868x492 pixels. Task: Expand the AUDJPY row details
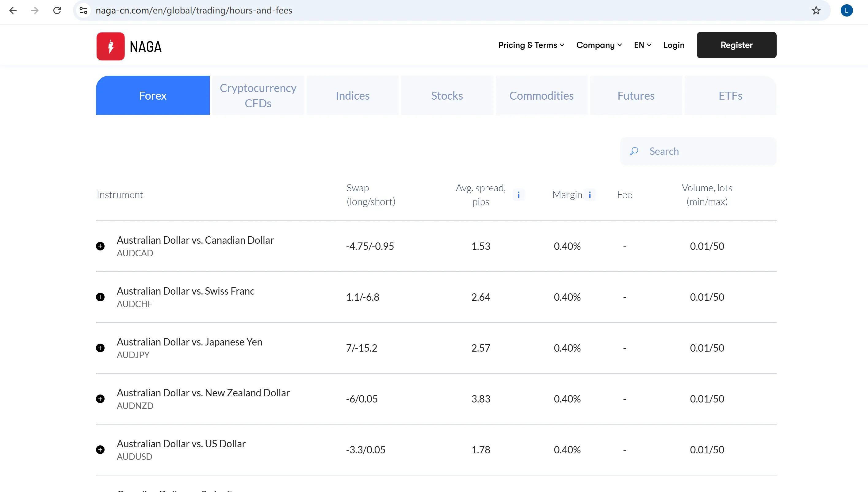100,348
